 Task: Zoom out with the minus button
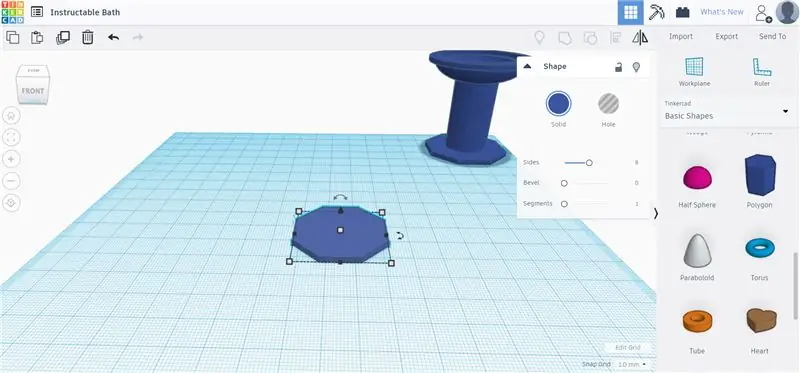(11, 181)
